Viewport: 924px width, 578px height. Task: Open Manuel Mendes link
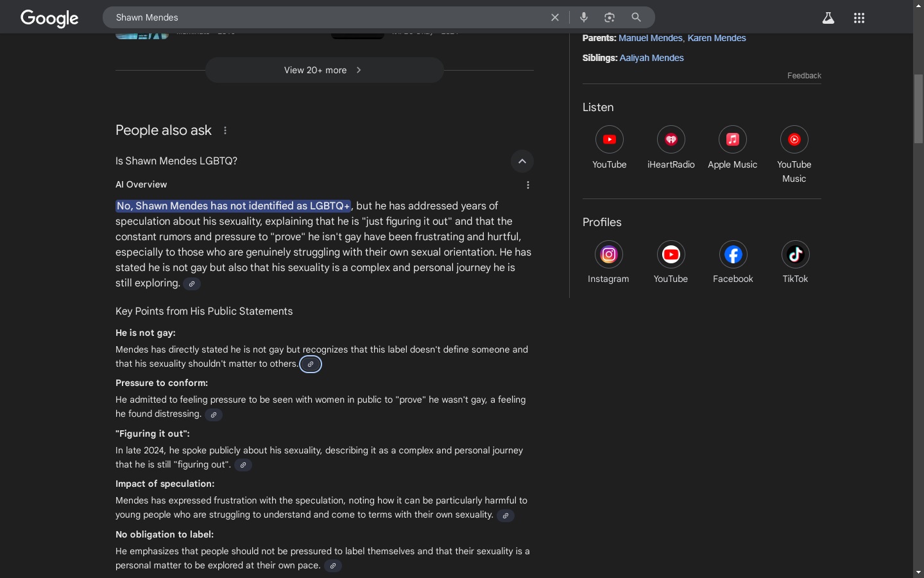click(650, 38)
